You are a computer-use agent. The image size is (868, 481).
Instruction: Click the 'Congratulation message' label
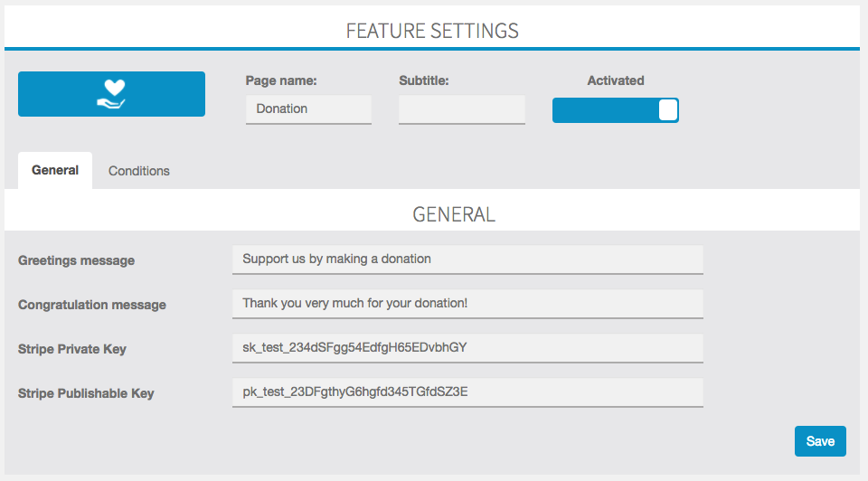(92, 305)
